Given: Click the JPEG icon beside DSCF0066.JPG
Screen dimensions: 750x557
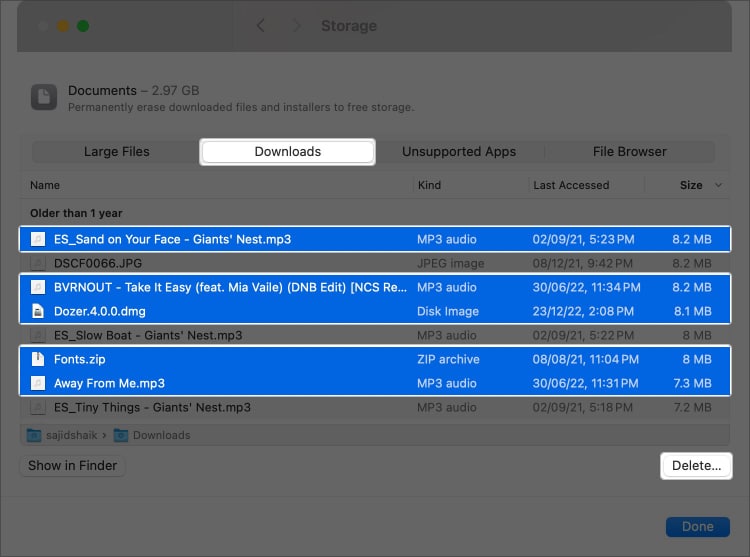Looking at the screenshot, I should pyautogui.click(x=38, y=263).
